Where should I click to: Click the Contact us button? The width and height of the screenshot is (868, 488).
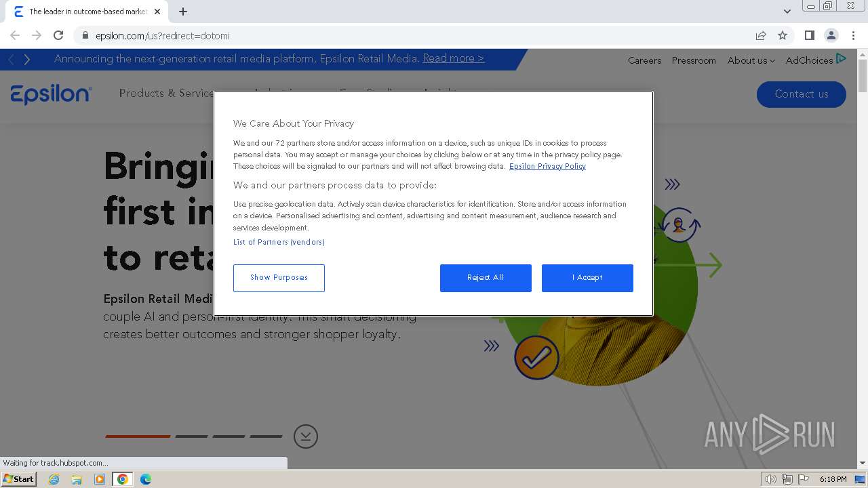tap(802, 94)
